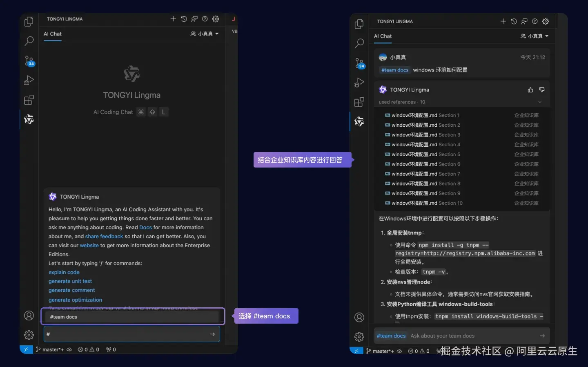
Task: Click master* branch in left window status bar
Action: (x=50, y=350)
